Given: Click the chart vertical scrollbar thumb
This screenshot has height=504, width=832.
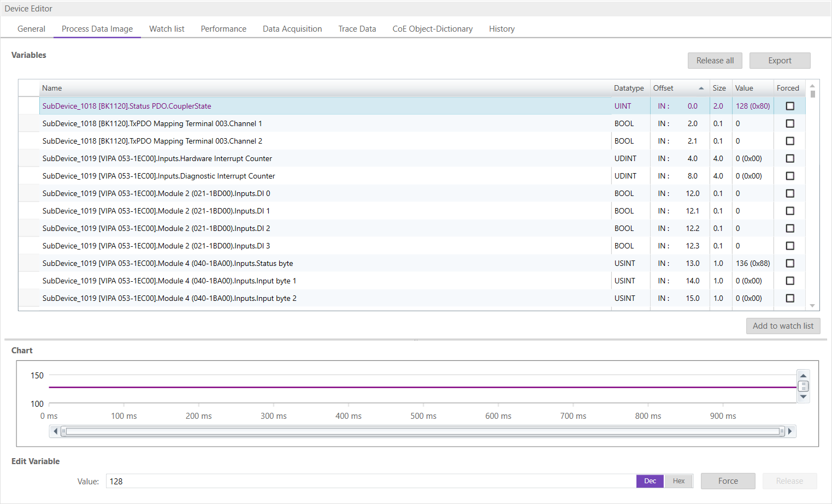Looking at the screenshot, I should click(x=803, y=386).
